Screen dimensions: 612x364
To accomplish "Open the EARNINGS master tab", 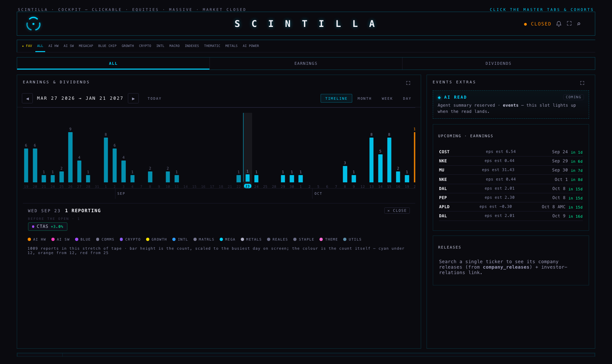I will click(x=306, y=63).
